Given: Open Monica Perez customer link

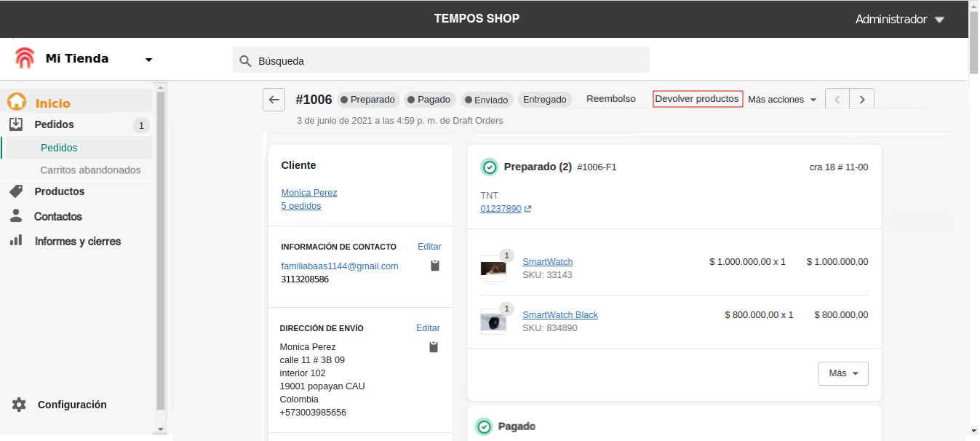Looking at the screenshot, I should [309, 193].
